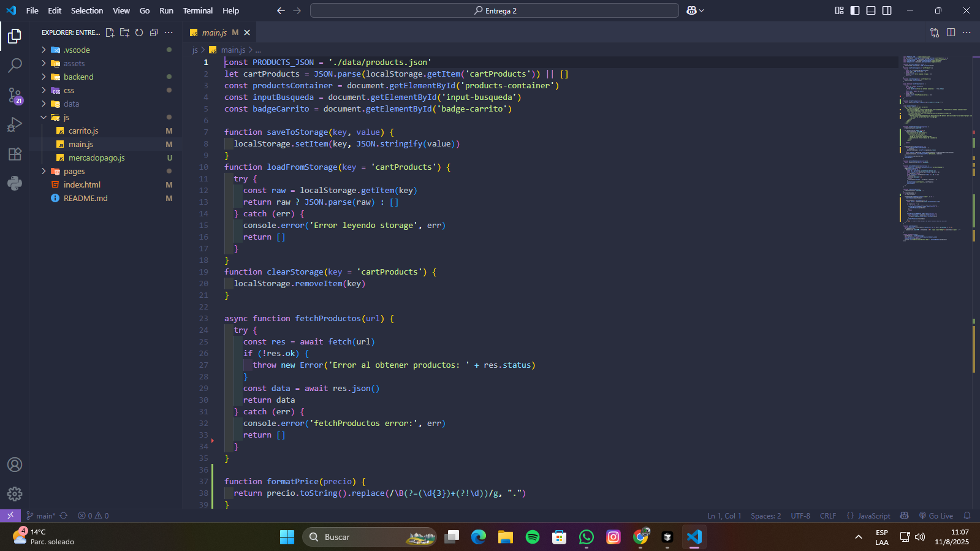The height and width of the screenshot is (551, 980).
Task: Open the Terminal menu
Action: pyautogui.click(x=197, y=10)
